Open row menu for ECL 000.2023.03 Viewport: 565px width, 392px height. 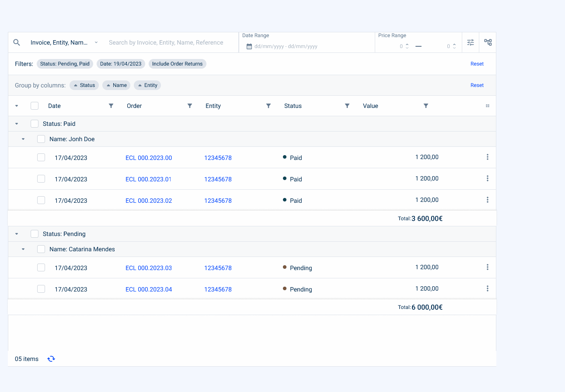[x=488, y=267]
